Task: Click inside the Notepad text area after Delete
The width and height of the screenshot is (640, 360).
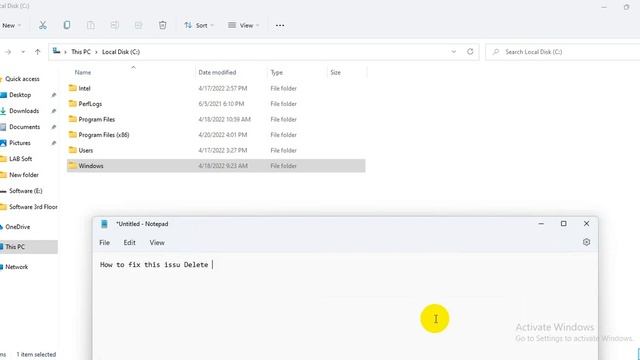Action: pos(213,265)
